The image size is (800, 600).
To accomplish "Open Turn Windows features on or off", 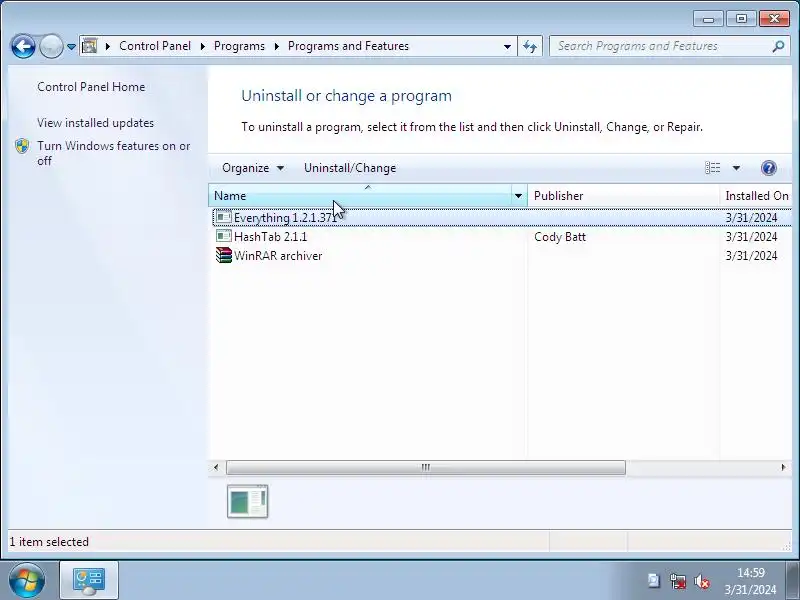I will [x=113, y=153].
